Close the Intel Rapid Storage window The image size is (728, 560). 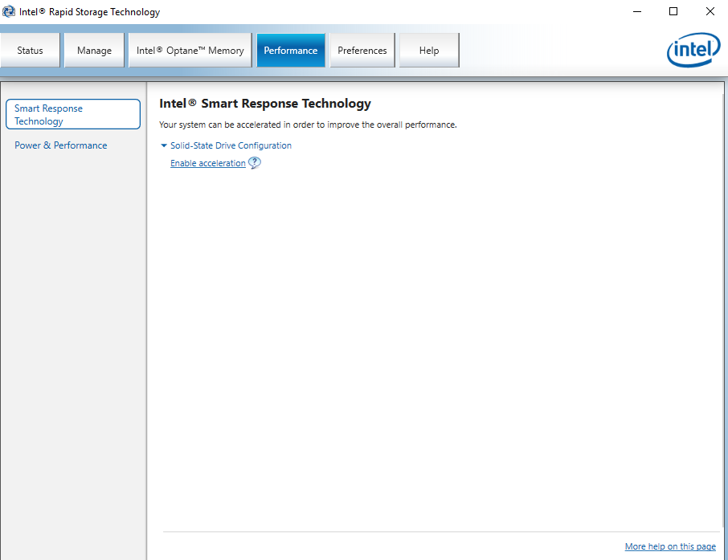710,11
